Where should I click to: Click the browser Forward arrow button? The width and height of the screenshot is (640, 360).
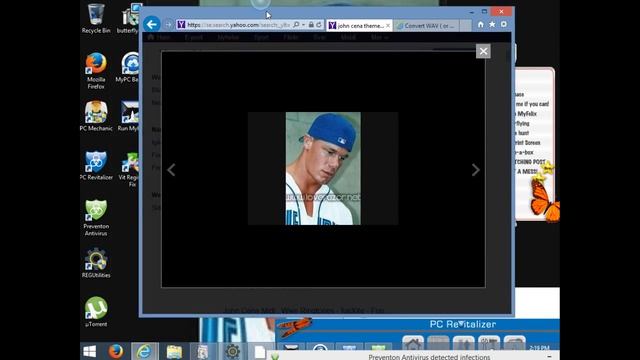168,25
